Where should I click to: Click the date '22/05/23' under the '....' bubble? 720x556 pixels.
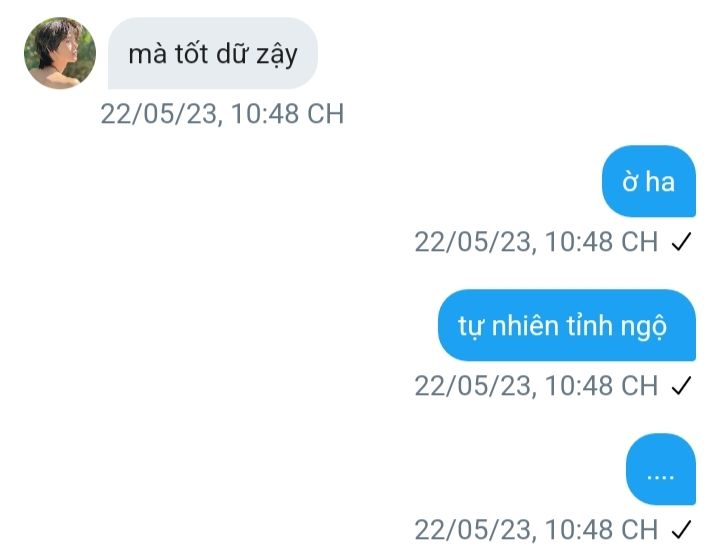pyautogui.click(x=473, y=530)
